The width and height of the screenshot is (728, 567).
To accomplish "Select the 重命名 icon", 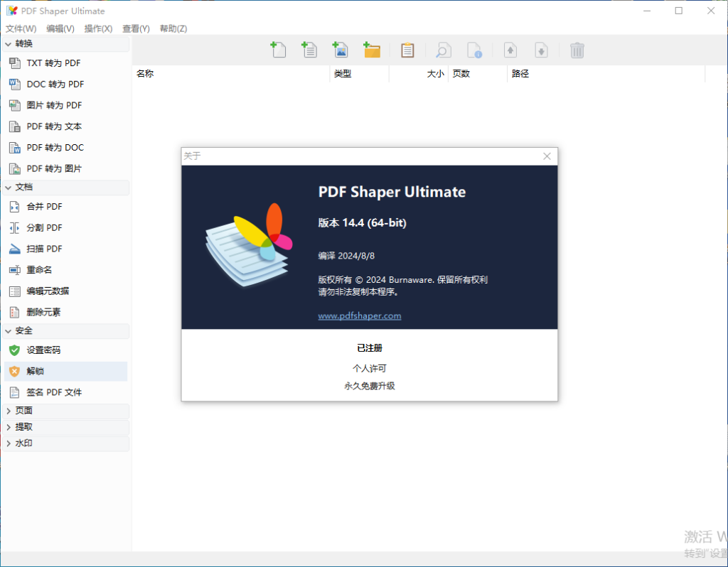I will [x=15, y=269].
